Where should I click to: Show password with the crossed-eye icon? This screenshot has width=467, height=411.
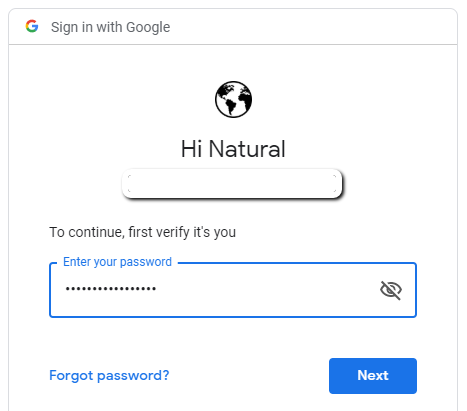point(391,290)
